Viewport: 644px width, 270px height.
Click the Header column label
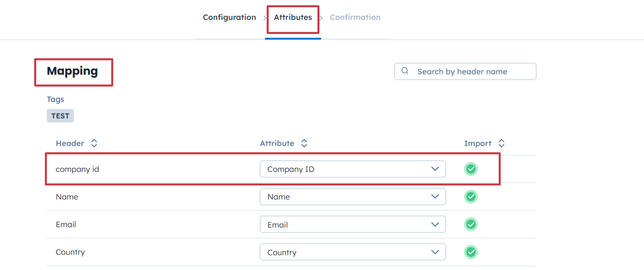(x=70, y=143)
